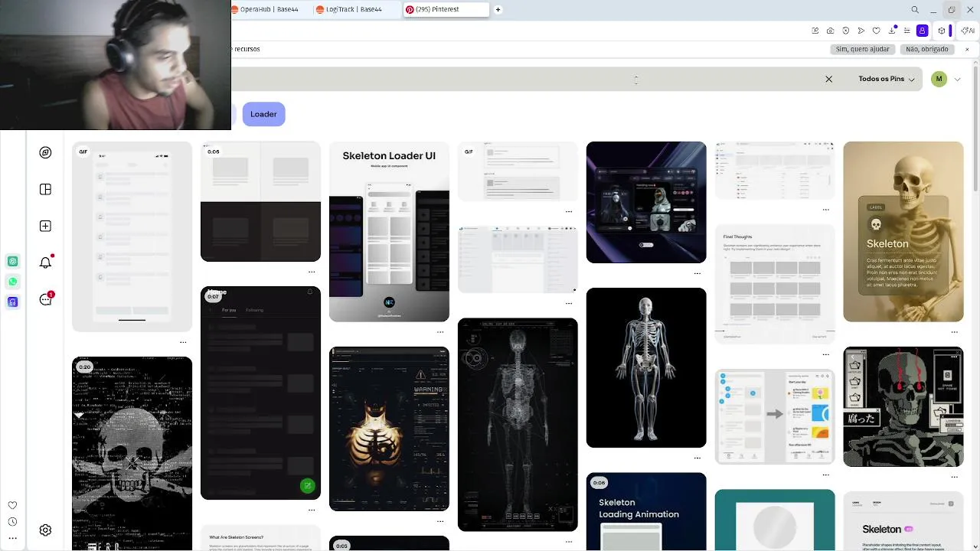The image size is (980, 551).
Task: Open the M profile avatar
Action: click(939, 79)
